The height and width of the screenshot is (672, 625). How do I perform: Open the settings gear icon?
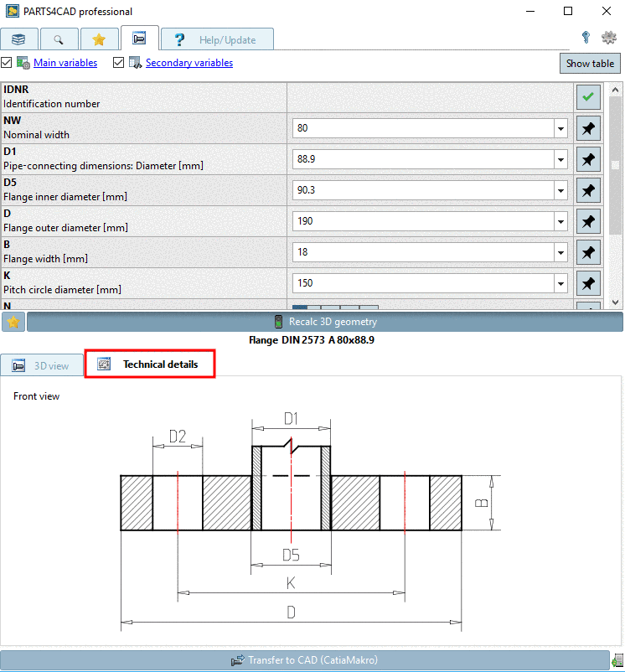609,38
